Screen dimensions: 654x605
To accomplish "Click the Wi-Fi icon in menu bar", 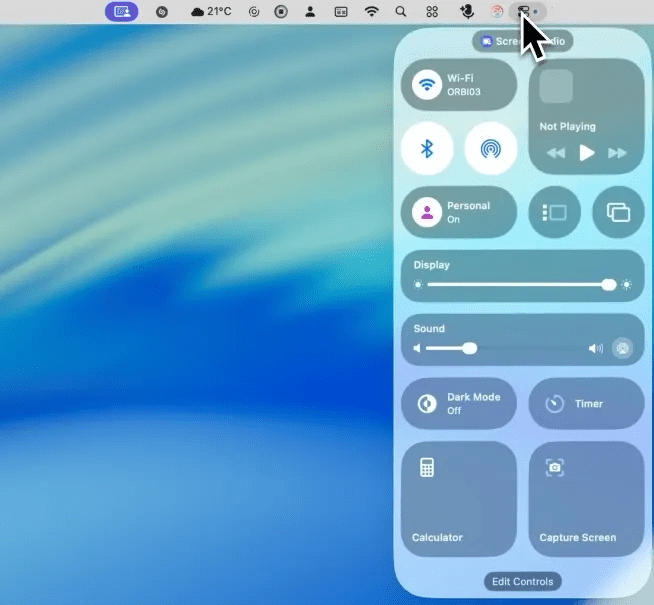I will (372, 12).
